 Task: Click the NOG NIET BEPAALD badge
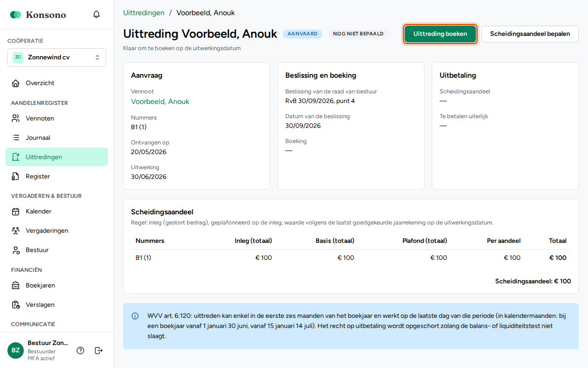point(358,34)
